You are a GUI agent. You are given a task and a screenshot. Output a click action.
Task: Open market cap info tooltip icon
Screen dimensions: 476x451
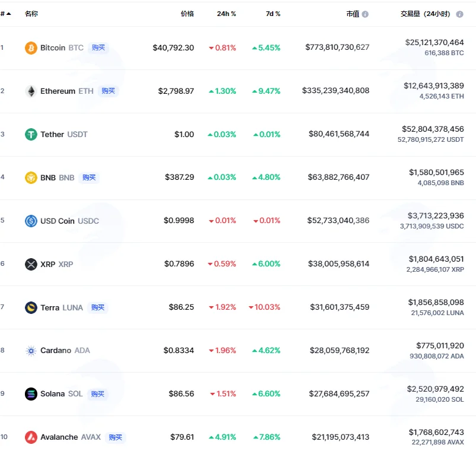pos(365,14)
